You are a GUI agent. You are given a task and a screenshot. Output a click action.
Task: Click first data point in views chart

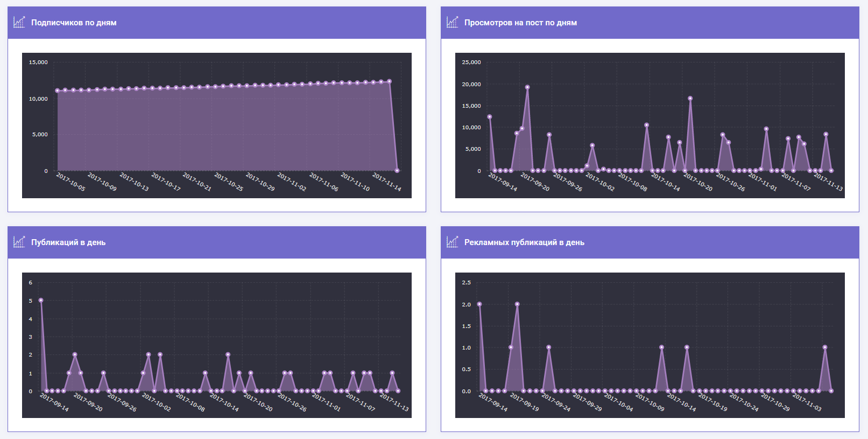pos(489,117)
